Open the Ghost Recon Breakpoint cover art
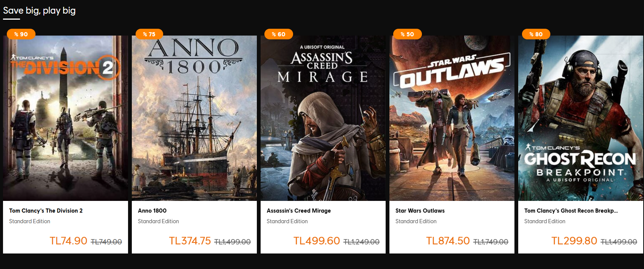This screenshot has width=644, height=269. (x=581, y=118)
